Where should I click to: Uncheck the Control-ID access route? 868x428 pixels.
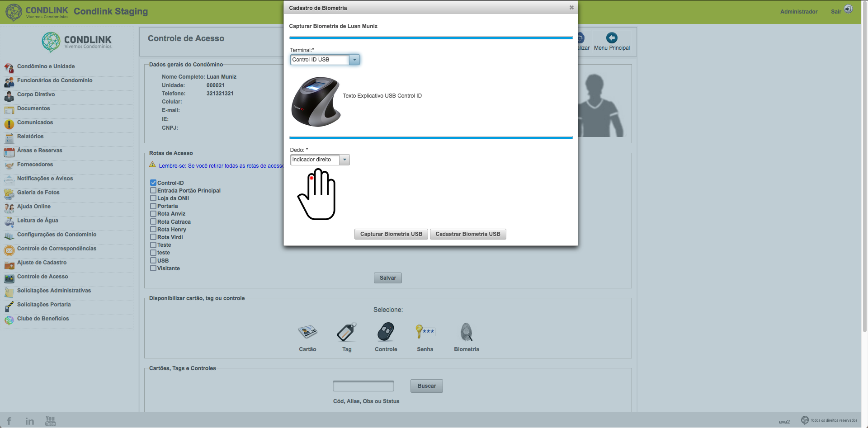[x=153, y=183]
